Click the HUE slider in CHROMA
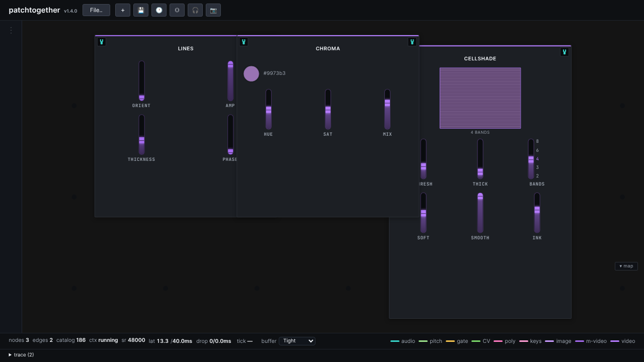Image resolution: width=644 pixels, height=362 pixels. [x=269, y=110]
